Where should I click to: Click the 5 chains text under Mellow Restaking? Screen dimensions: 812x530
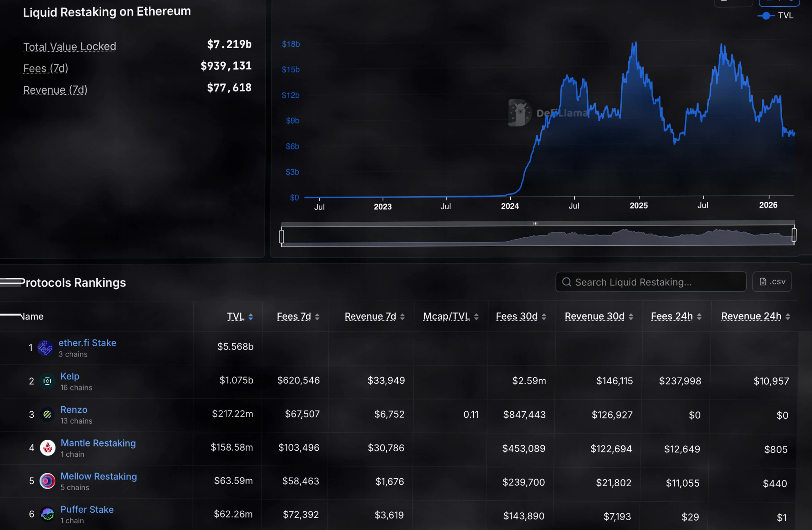click(75, 487)
